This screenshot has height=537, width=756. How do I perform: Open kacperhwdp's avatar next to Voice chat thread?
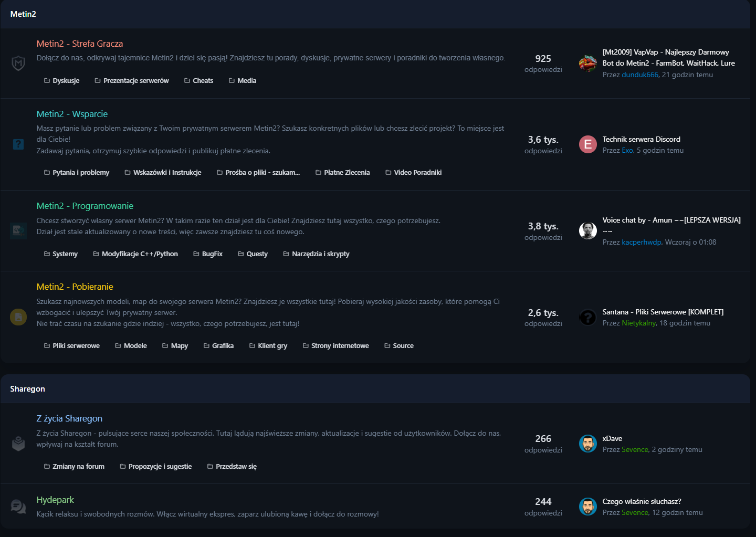(587, 231)
